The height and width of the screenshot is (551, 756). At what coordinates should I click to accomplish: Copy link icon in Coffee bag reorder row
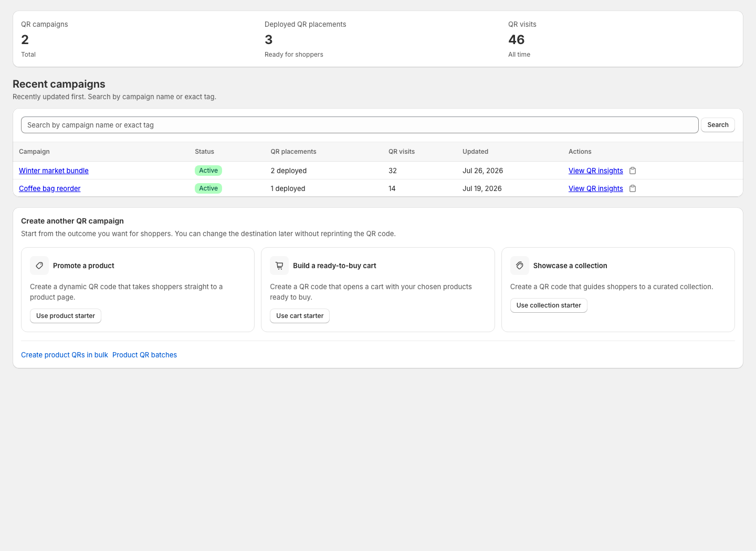(x=633, y=188)
